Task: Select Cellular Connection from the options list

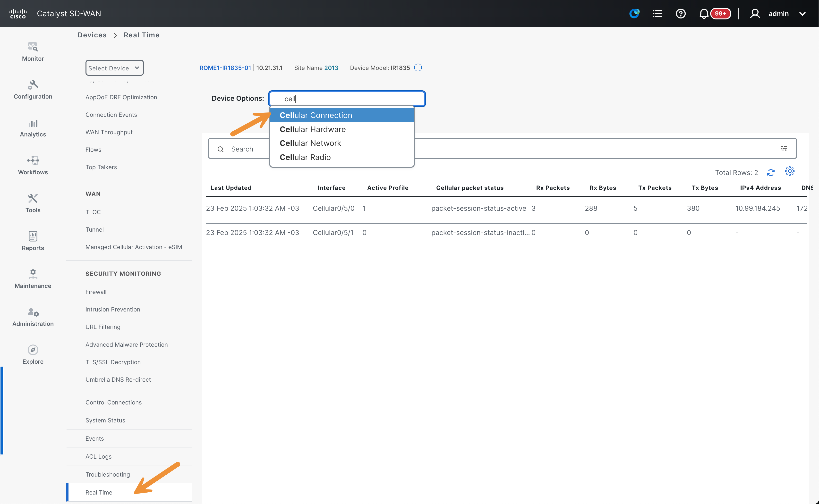Action: [342, 115]
